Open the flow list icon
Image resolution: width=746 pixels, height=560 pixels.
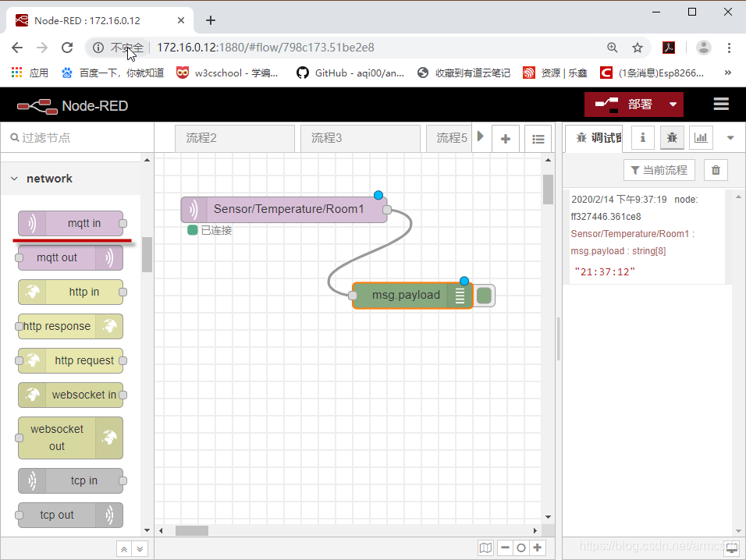[538, 139]
